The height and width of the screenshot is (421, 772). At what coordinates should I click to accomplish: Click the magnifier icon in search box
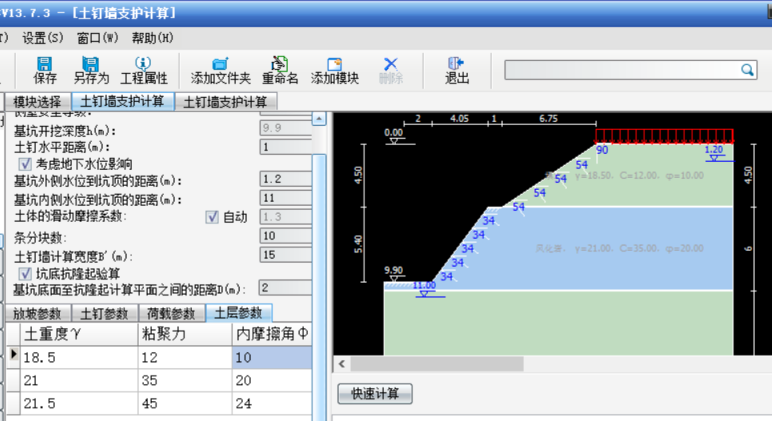pyautogui.click(x=747, y=70)
